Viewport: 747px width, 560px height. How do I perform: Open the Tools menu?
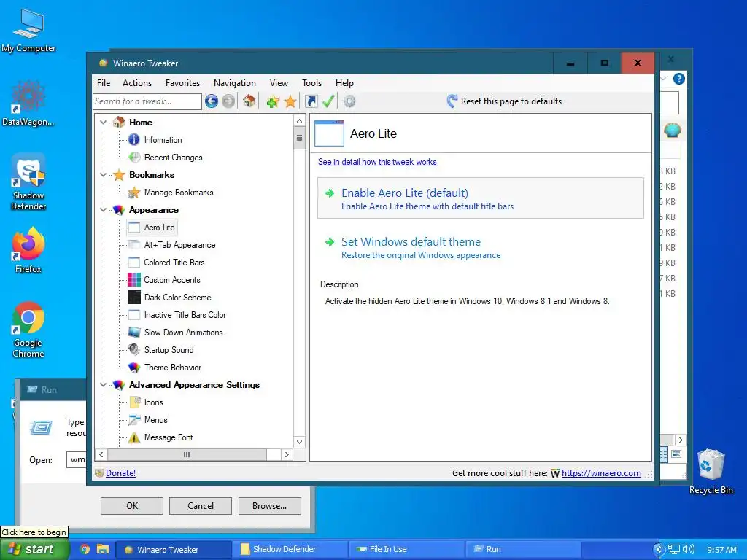[x=311, y=83]
